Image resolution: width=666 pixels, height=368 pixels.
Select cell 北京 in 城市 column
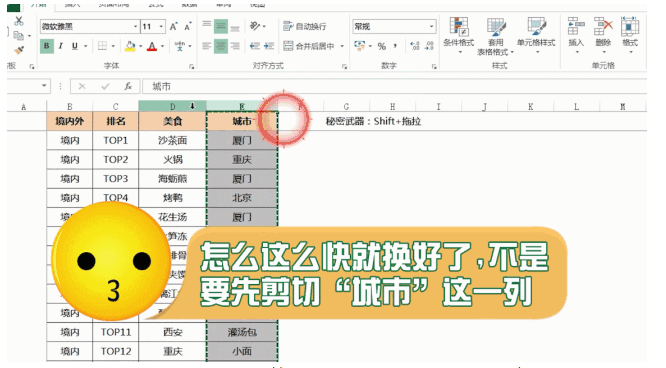242,198
